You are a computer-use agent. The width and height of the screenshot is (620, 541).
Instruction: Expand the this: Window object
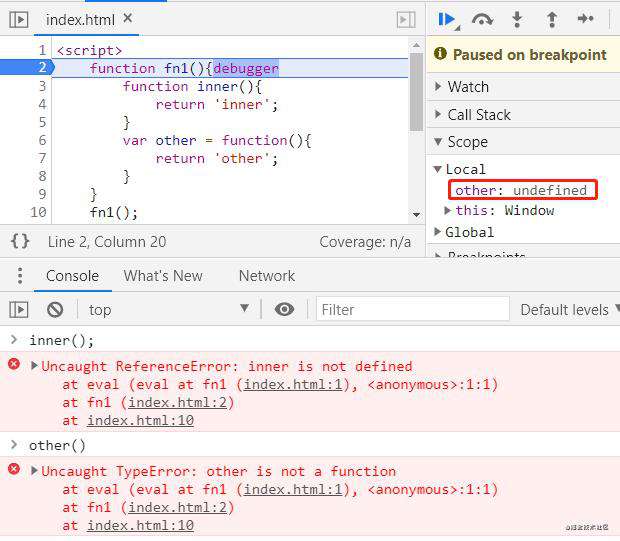[447, 210]
